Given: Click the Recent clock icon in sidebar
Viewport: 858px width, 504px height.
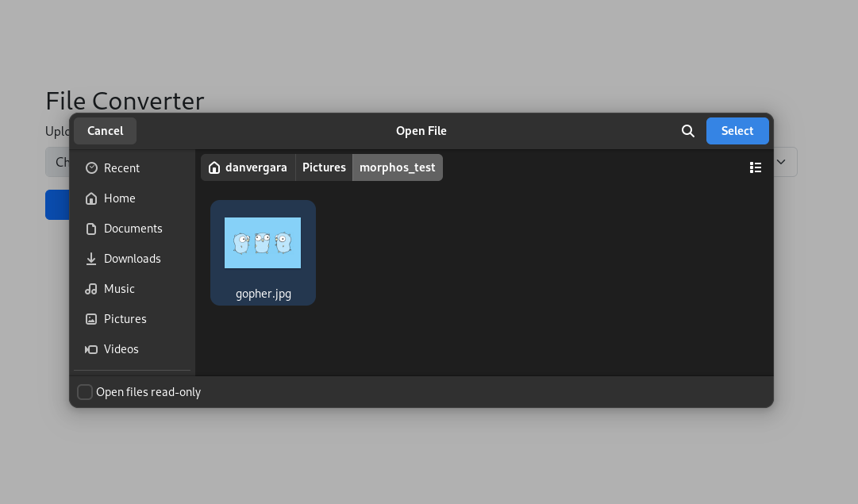Looking at the screenshot, I should tap(91, 168).
